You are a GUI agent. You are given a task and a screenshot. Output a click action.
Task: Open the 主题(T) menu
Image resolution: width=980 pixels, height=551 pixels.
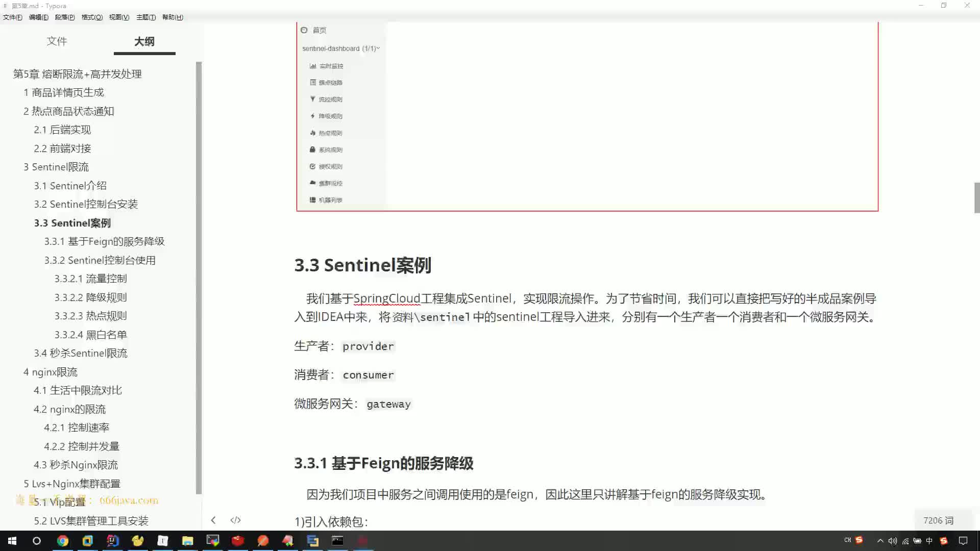[146, 17]
